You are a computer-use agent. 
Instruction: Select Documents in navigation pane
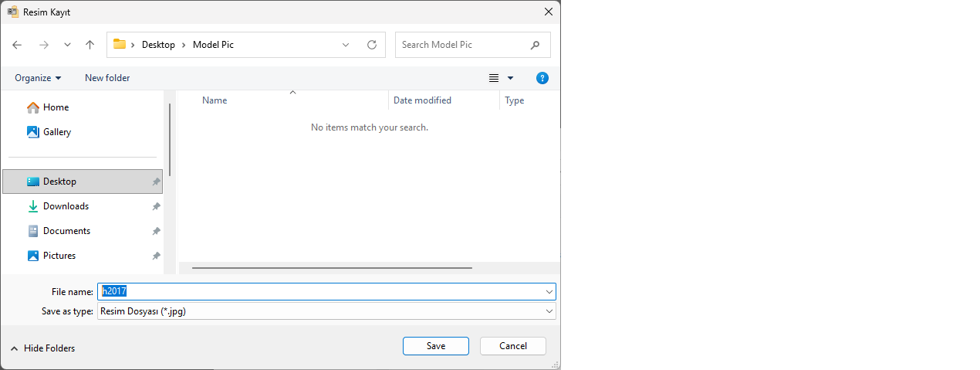[x=66, y=231]
